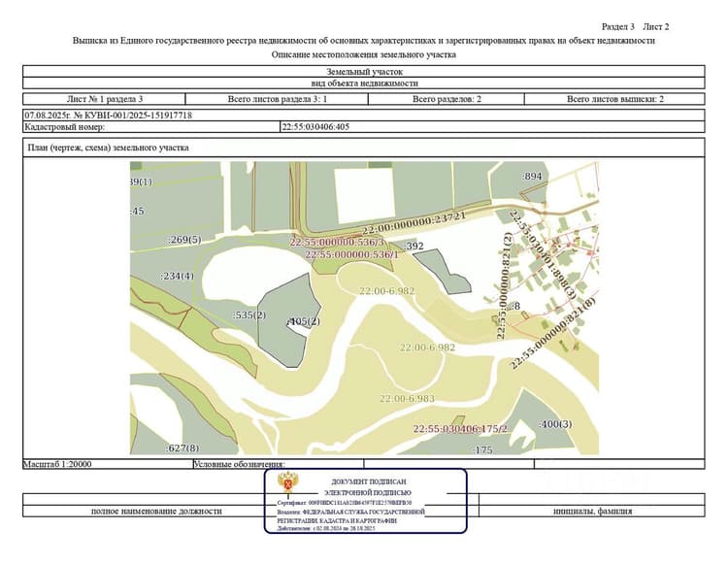Click the subtitle "Описание местоположения земельного участка"
The image size is (728, 563).
coord(364,54)
